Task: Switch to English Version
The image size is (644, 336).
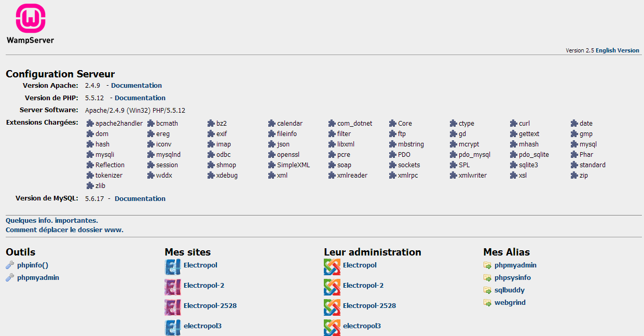Action: point(618,50)
